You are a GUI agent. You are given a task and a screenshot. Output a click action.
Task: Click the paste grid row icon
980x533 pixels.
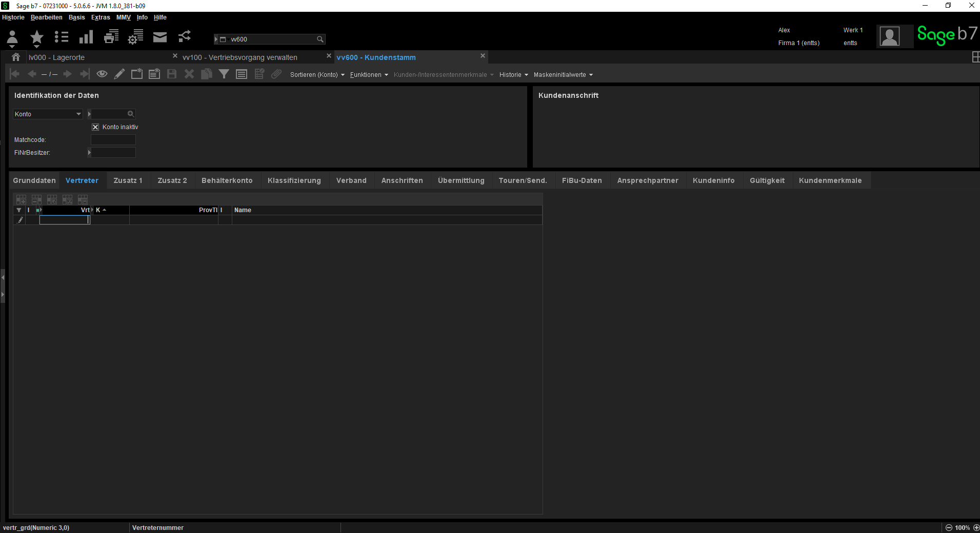pyautogui.click(x=83, y=199)
